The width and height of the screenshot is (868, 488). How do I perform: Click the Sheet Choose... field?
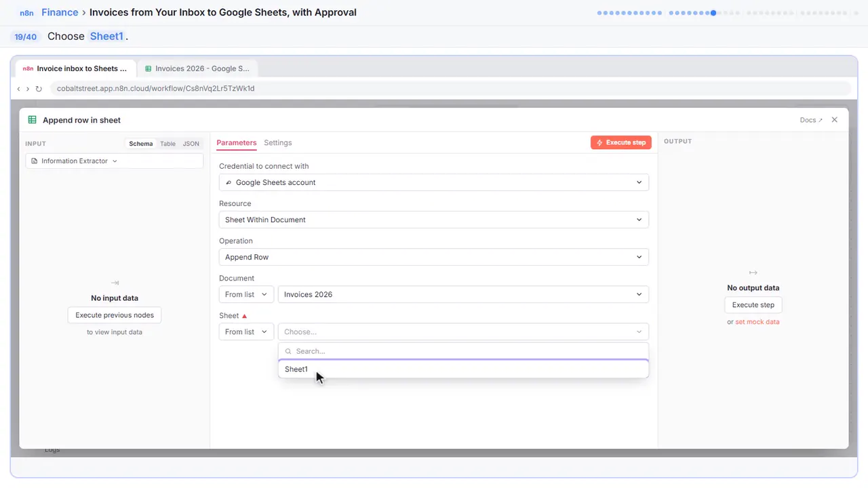pos(463,331)
